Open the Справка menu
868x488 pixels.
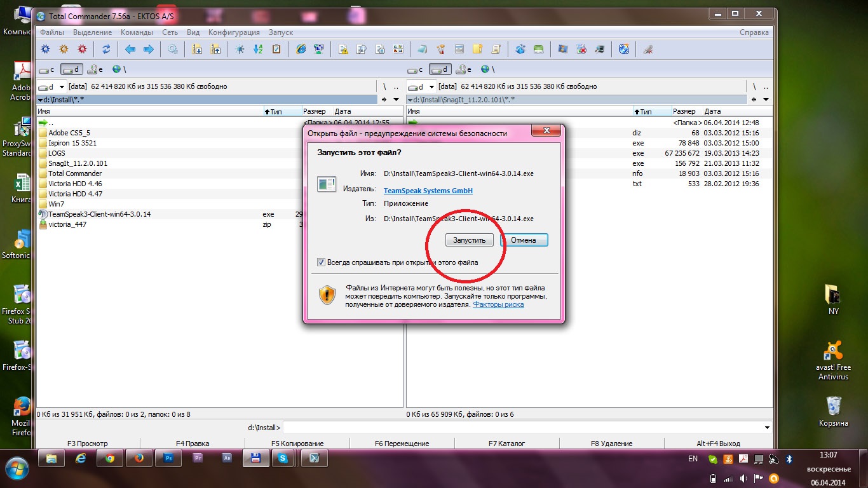[x=754, y=32]
